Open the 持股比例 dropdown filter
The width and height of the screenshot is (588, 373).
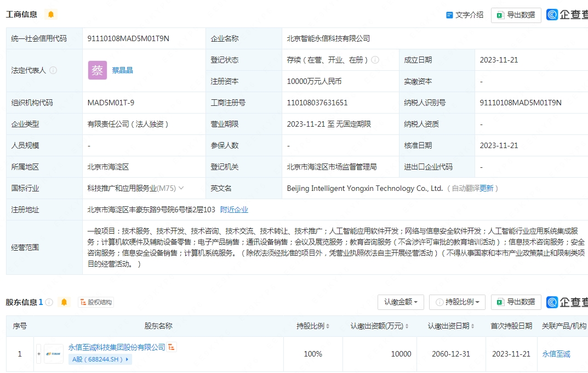pos(457,302)
